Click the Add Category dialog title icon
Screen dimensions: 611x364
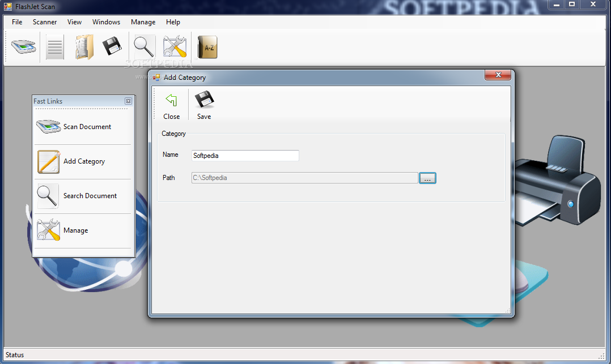pyautogui.click(x=156, y=78)
